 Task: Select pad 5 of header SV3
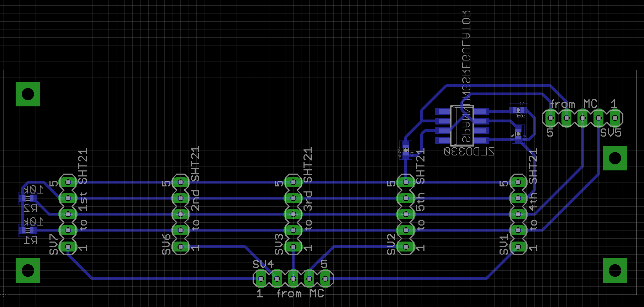pyautogui.click(x=293, y=182)
